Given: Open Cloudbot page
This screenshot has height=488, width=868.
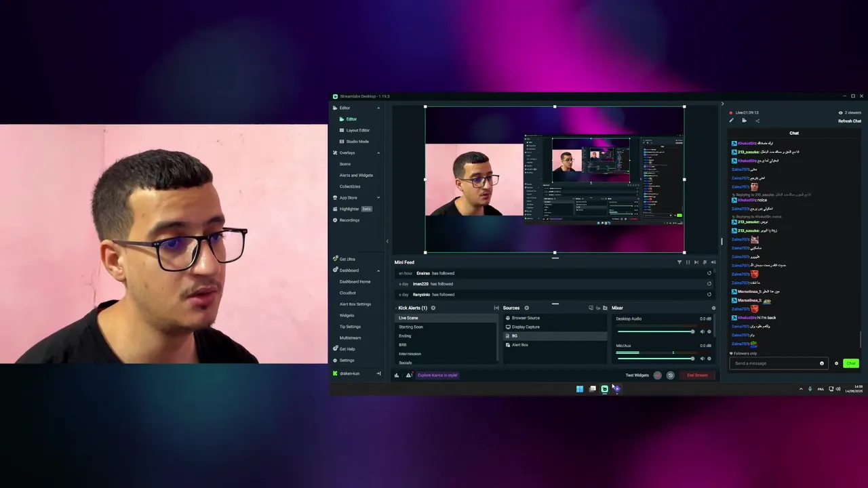Looking at the screenshot, I should (348, 293).
